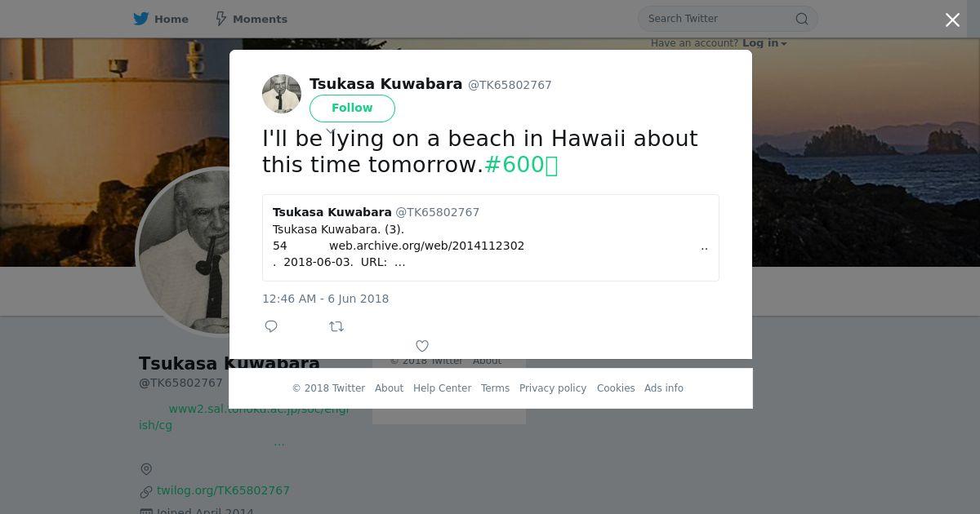
Task: Retweet using the arrows icon
Action: [x=336, y=326]
